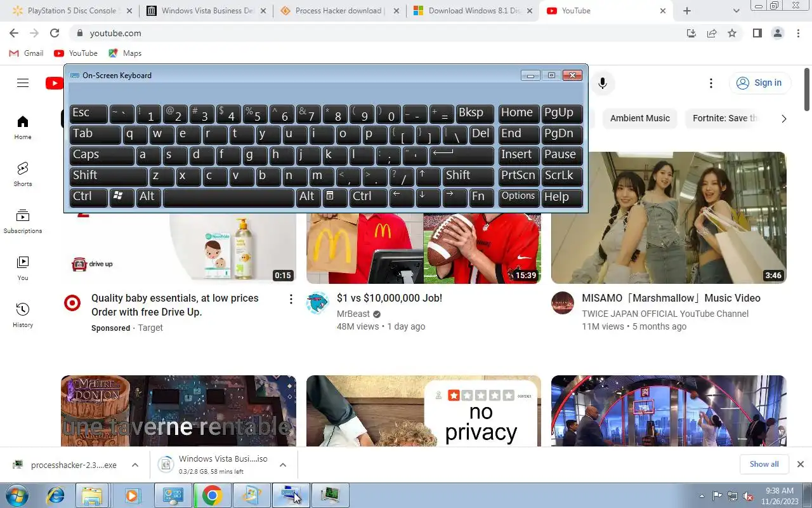
Task: Toggle left Ctrl key on keyboard
Action: (x=89, y=197)
